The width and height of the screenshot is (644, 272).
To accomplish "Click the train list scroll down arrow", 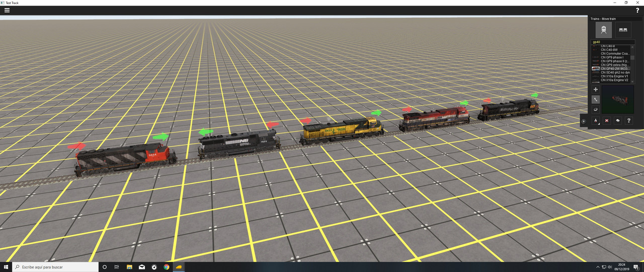I will (x=632, y=81).
